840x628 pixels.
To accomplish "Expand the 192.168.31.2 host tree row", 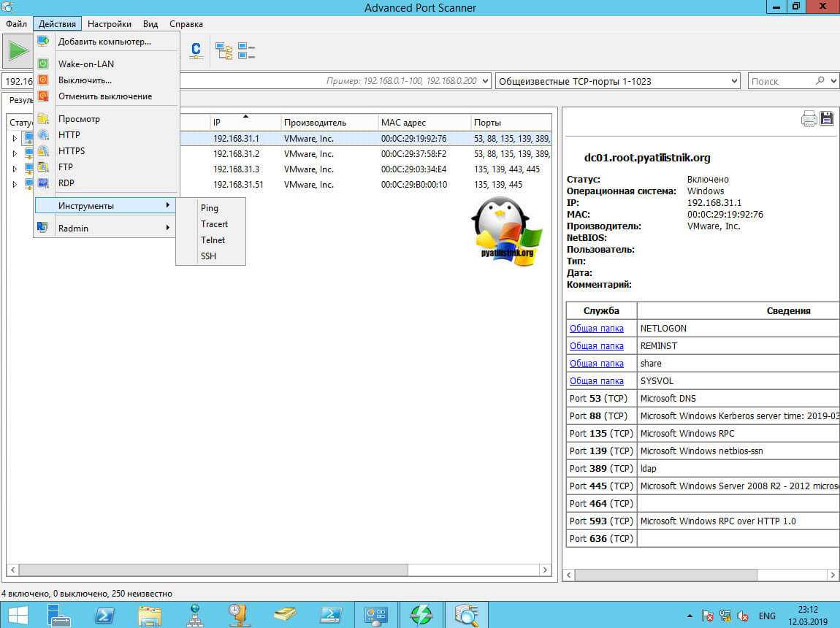I will (x=14, y=153).
